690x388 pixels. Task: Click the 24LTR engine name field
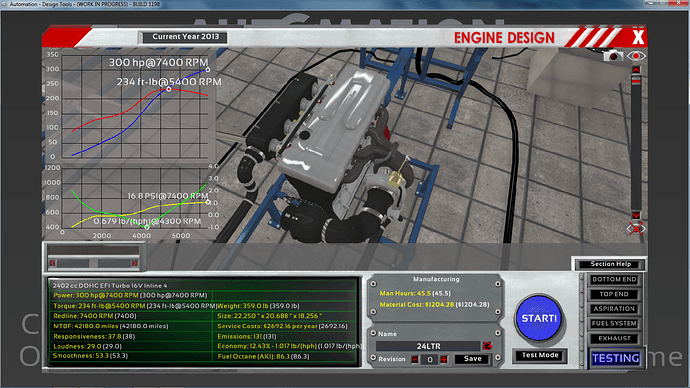tap(428, 346)
